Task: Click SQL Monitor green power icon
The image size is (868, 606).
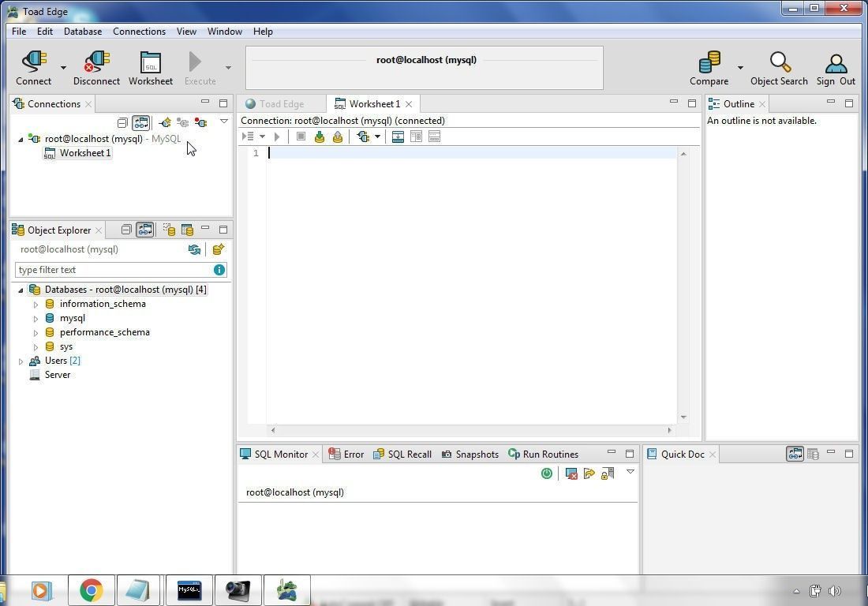Action: click(x=546, y=473)
